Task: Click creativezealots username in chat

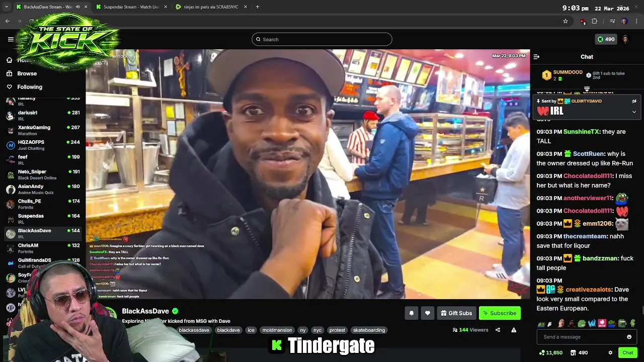Action: click(x=588, y=290)
